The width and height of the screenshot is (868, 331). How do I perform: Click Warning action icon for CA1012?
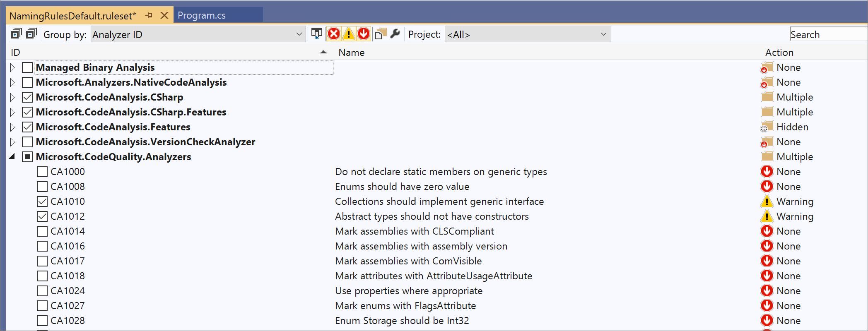click(x=767, y=216)
